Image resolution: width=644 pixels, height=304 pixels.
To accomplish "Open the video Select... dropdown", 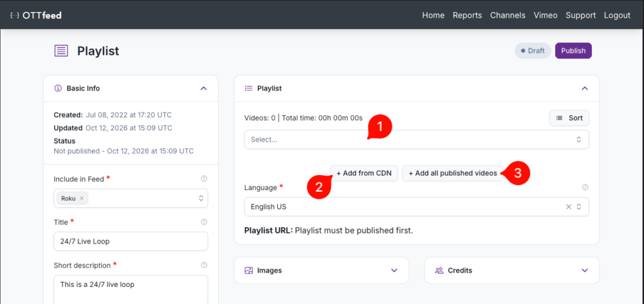I will (x=416, y=140).
